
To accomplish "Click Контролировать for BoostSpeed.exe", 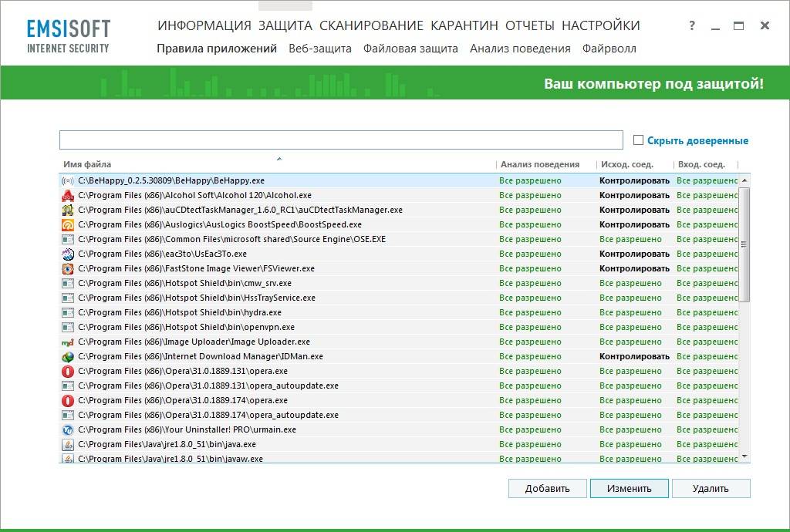I will click(634, 224).
